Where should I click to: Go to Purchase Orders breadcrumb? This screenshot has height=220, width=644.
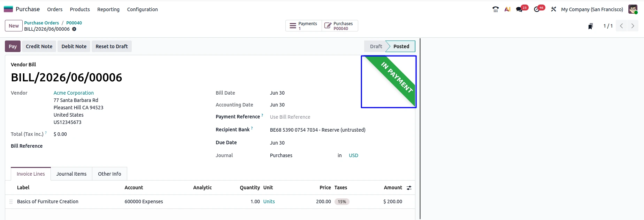pos(41,23)
